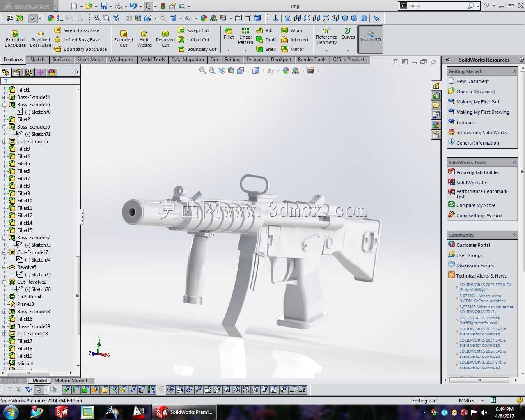Collapse the Boss-Extrude56 feature node
The width and height of the screenshot is (525, 420).
point(4,127)
